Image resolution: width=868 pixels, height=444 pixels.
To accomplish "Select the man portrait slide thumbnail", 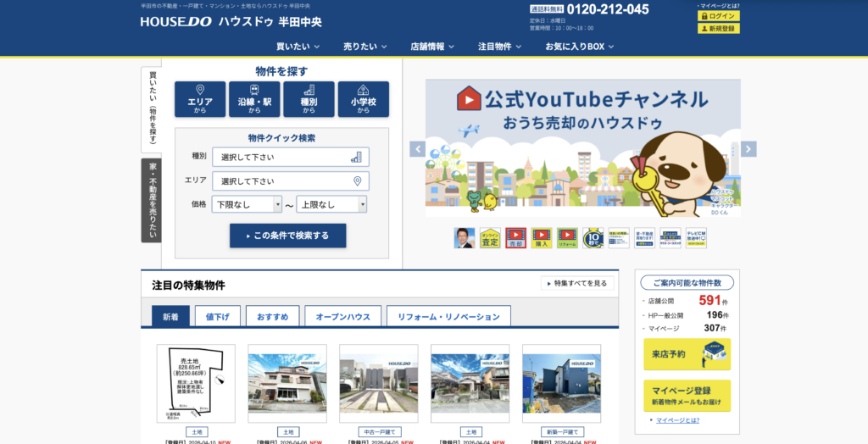I will tap(464, 237).
